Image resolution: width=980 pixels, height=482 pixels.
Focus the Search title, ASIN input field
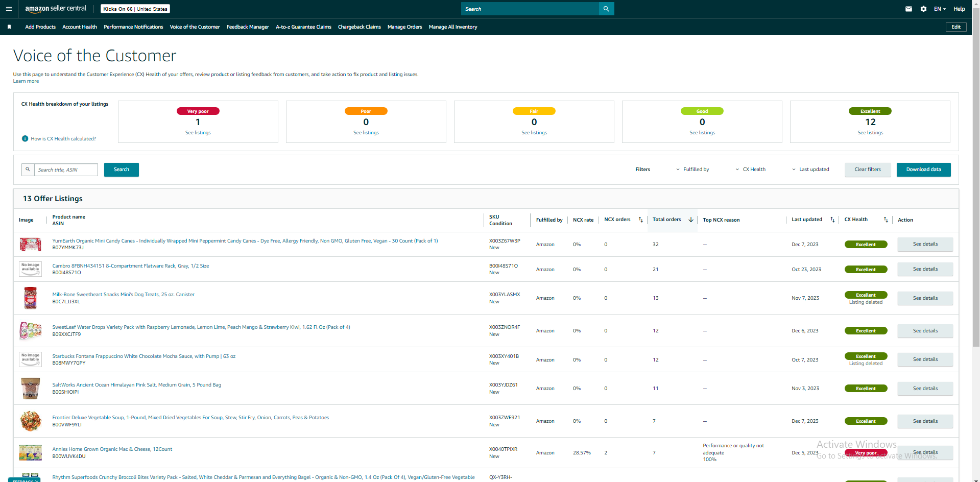(x=66, y=170)
